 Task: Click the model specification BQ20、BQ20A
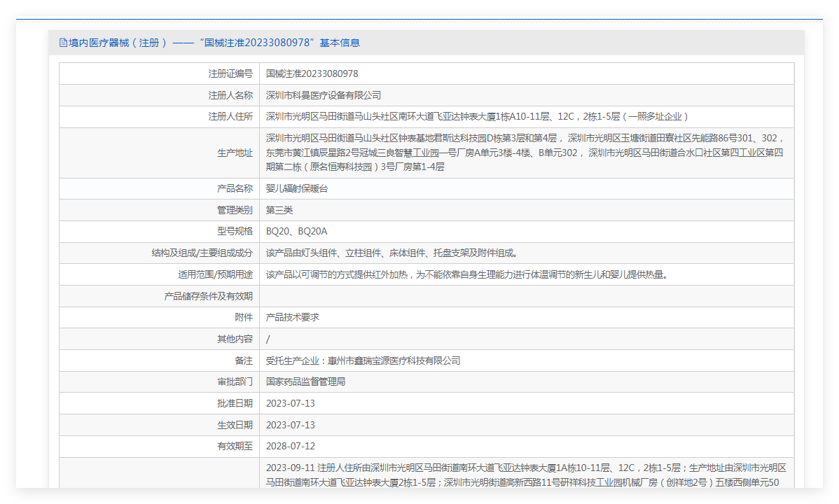click(296, 232)
